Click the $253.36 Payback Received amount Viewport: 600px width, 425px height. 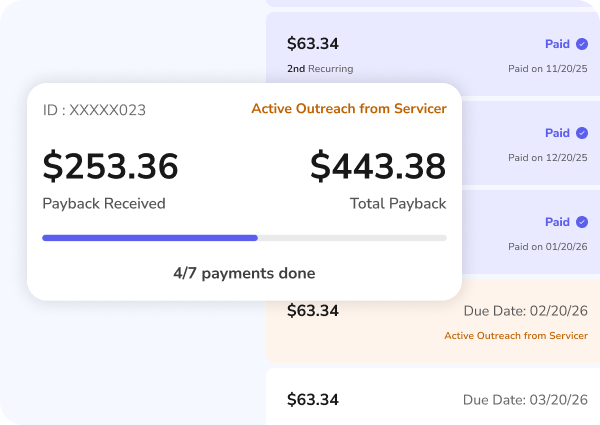(110, 166)
